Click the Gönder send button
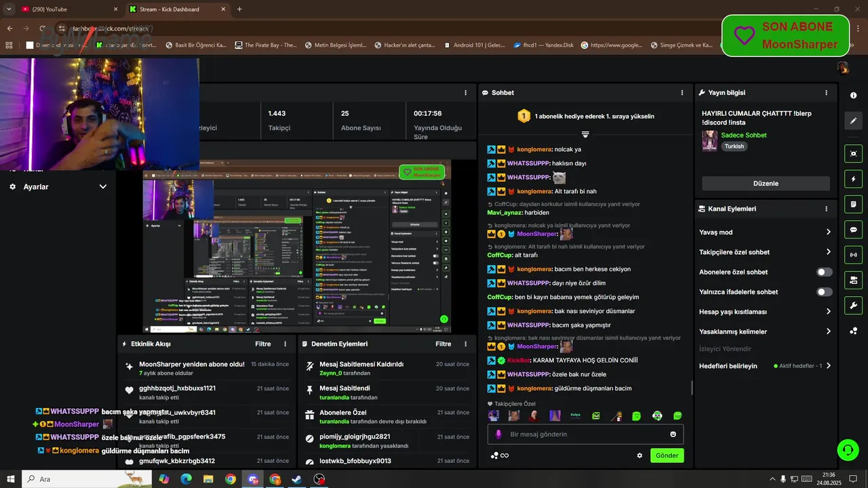The height and width of the screenshot is (488, 868). (x=667, y=455)
